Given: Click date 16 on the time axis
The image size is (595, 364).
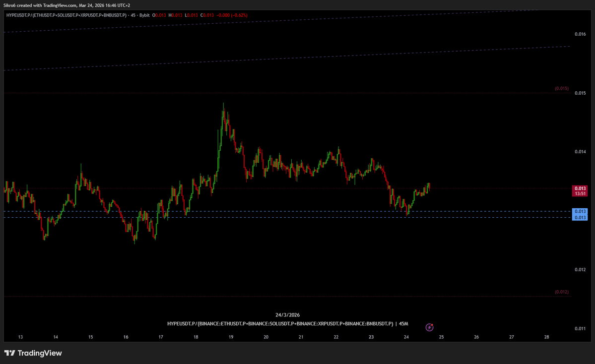Looking at the screenshot, I should pos(126,337).
